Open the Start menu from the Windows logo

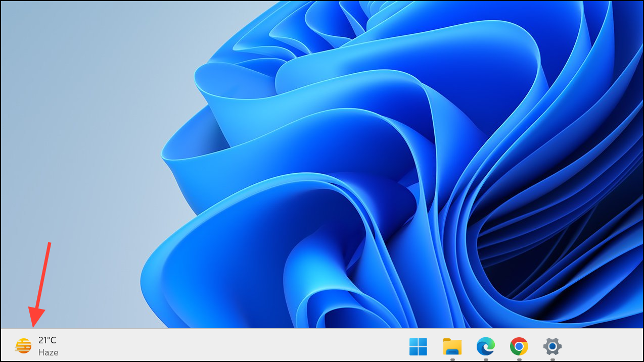click(418, 346)
